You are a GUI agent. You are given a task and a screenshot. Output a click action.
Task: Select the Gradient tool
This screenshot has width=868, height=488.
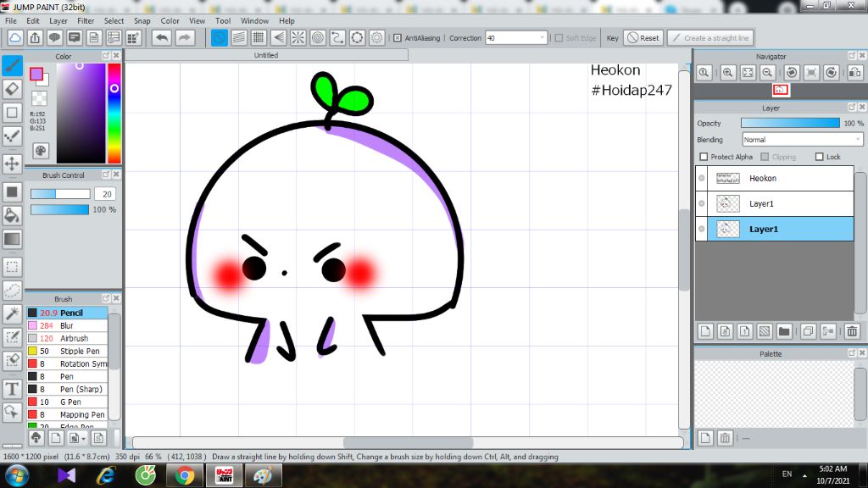pyautogui.click(x=12, y=239)
